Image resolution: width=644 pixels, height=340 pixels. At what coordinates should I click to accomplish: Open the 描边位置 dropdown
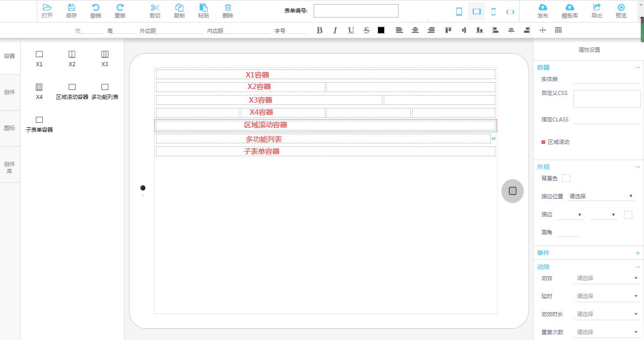601,196
